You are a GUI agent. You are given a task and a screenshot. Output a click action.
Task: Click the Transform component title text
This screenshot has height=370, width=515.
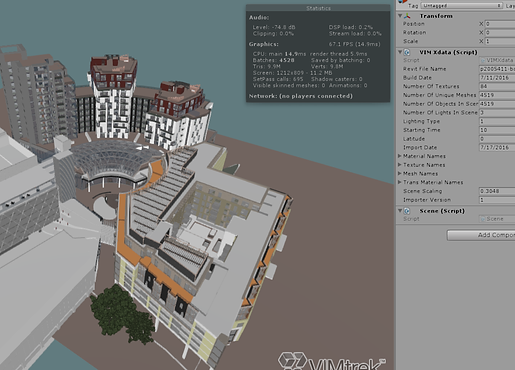(436, 16)
